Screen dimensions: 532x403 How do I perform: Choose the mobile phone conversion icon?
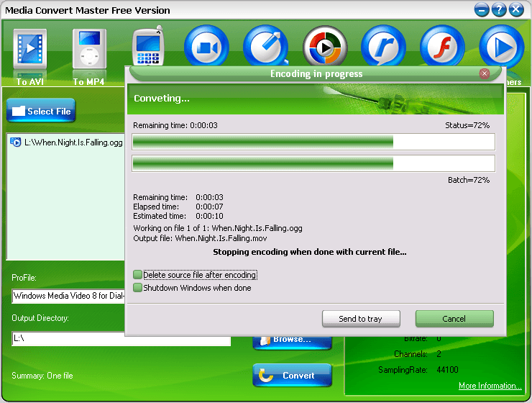pyautogui.click(x=148, y=46)
